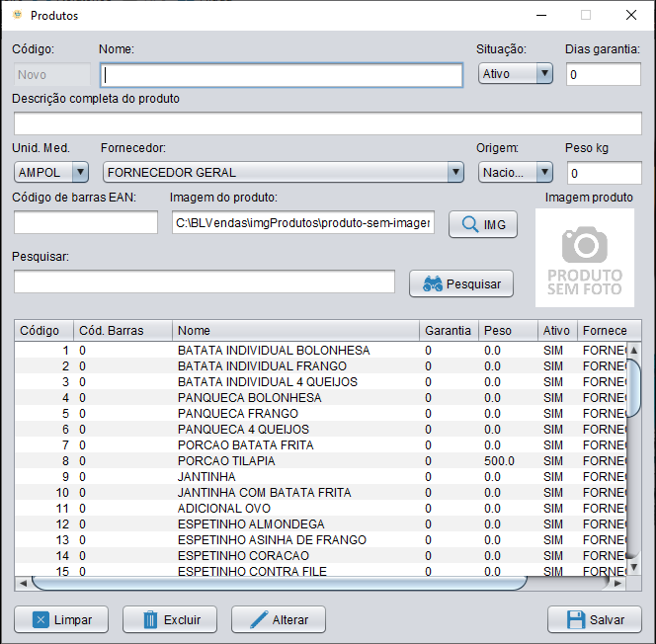Click the Produtos window title icon
Viewport: 656px width, 644px height.
(16, 15)
